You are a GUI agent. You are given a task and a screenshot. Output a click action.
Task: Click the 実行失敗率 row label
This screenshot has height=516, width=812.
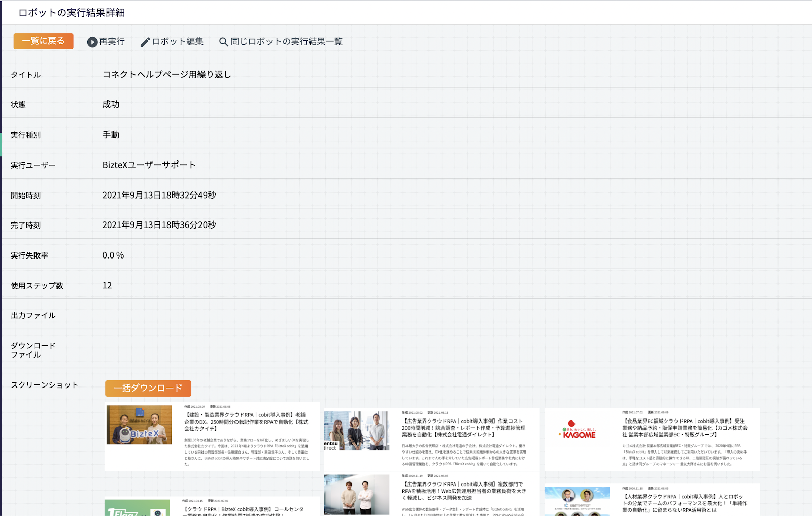tap(29, 255)
